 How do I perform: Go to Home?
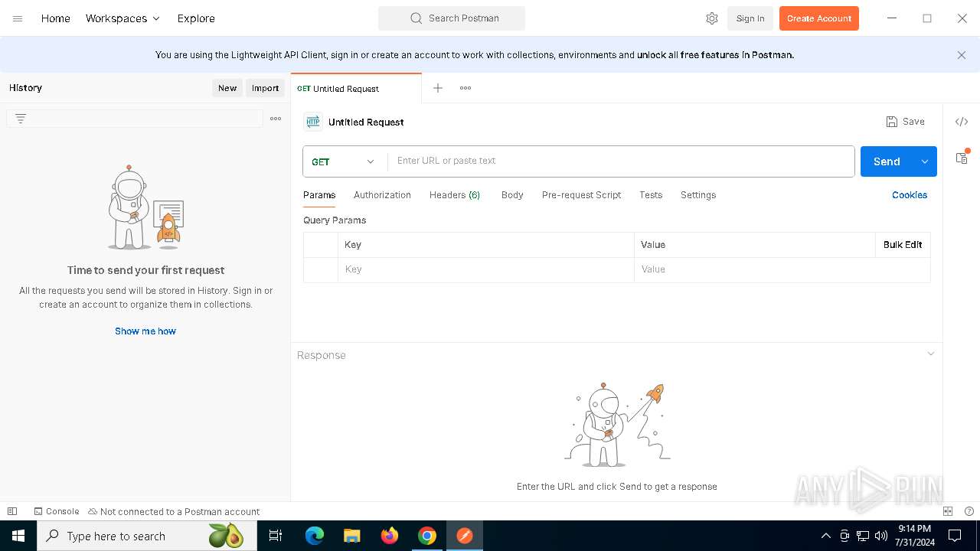pyautogui.click(x=56, y=18)
